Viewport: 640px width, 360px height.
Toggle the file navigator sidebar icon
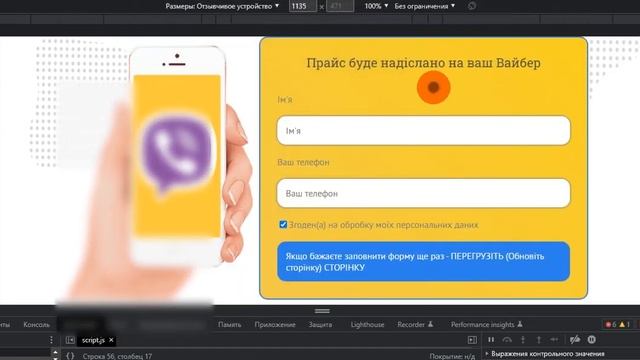click(70, 340)
